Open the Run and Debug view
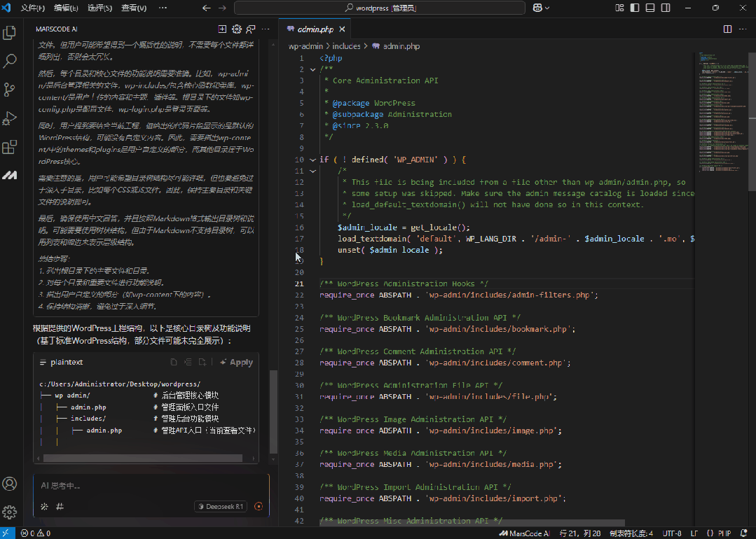Screen dimensions: 756x539 (10, 118)
